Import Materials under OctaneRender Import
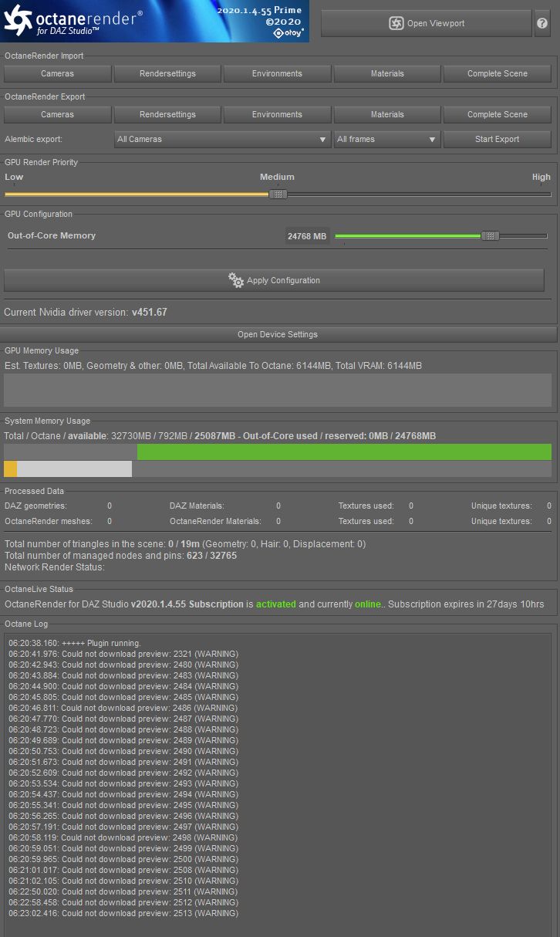The image size is (560, 937). [x=387, y=73]
